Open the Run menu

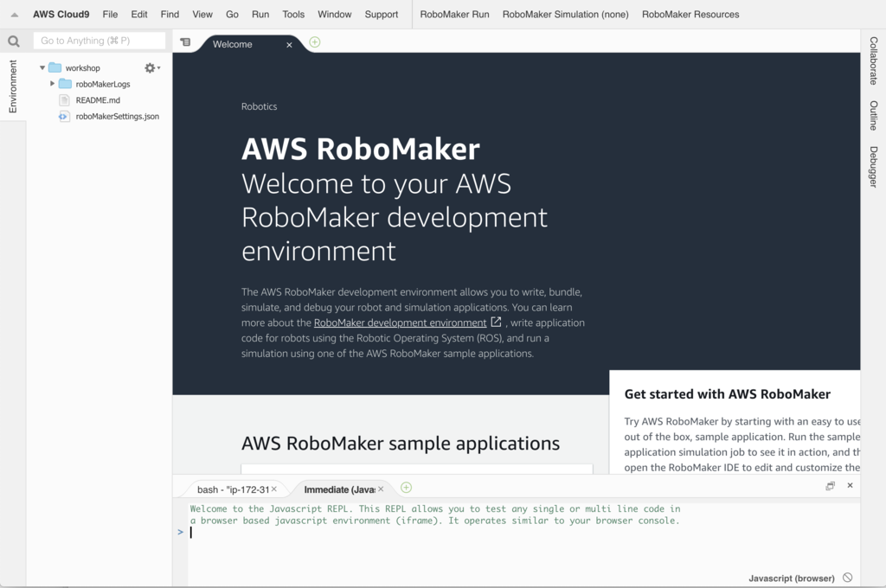260,15
